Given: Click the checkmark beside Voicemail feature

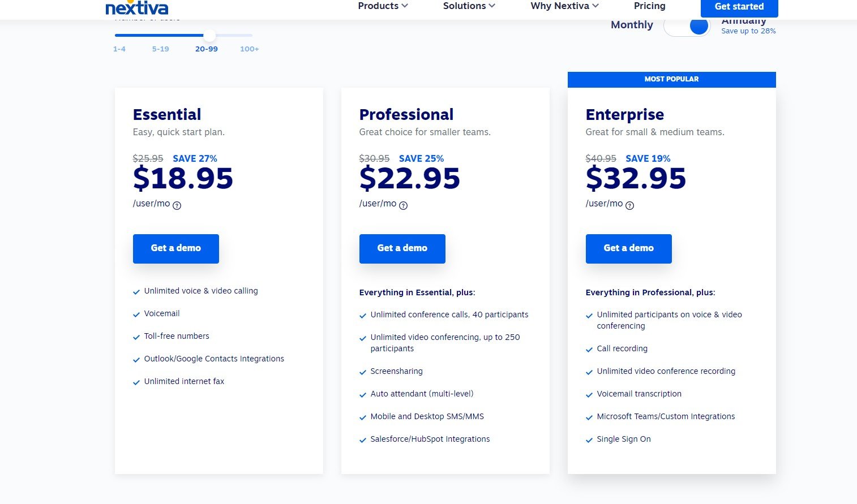Looking at the screenshot, I should (x=136, y=315).
